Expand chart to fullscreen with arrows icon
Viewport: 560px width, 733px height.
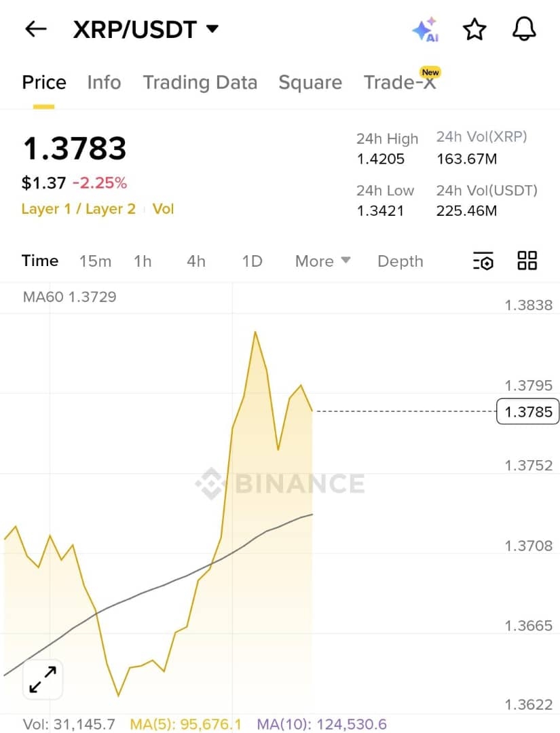click(x=43, y=679)
